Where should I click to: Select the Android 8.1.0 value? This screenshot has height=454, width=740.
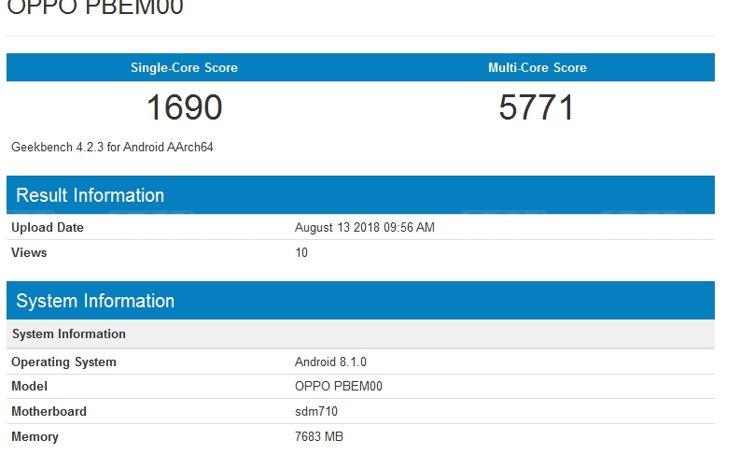click(x=331, y=362)
